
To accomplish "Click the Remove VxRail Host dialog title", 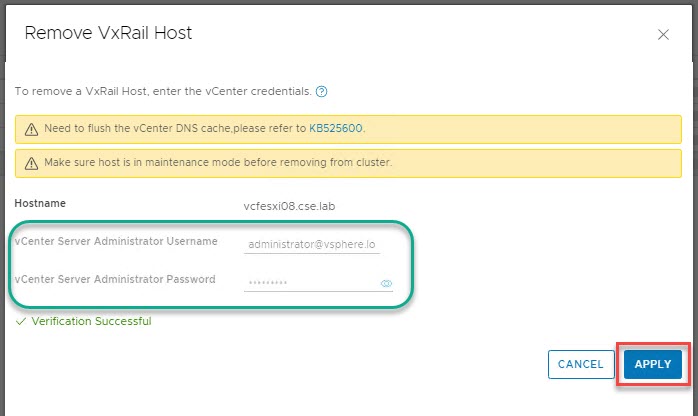I will tap(108, 33).
